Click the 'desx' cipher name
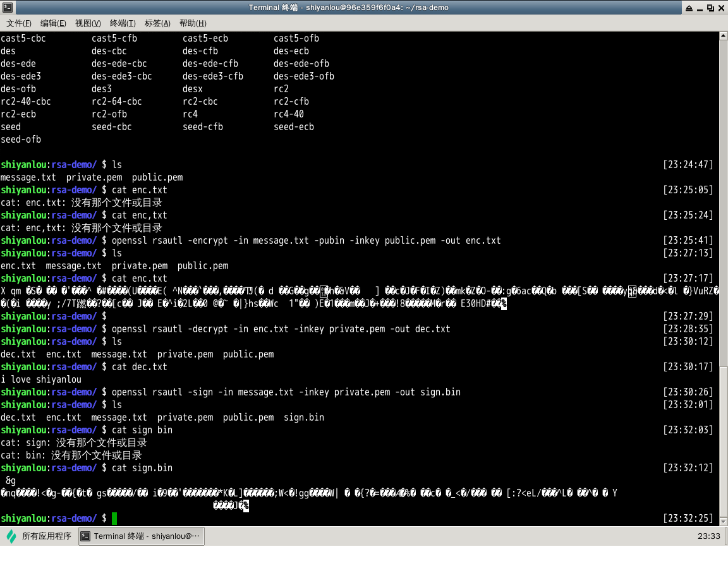 193,89
